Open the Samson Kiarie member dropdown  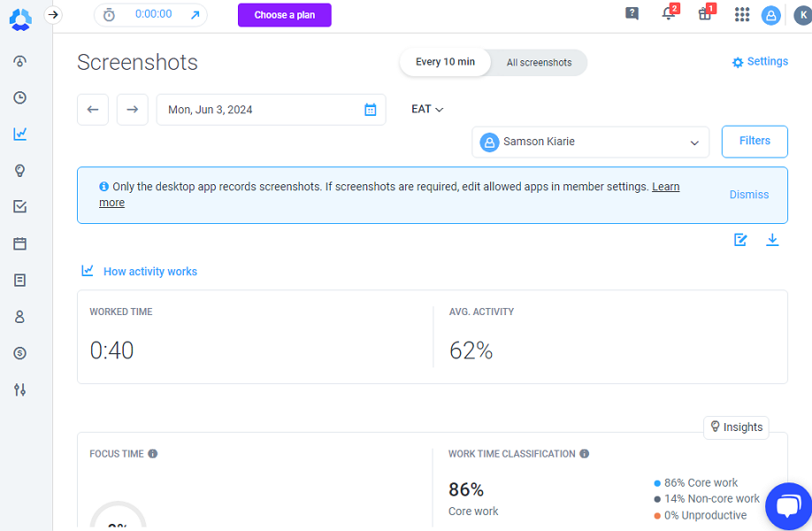590,142
